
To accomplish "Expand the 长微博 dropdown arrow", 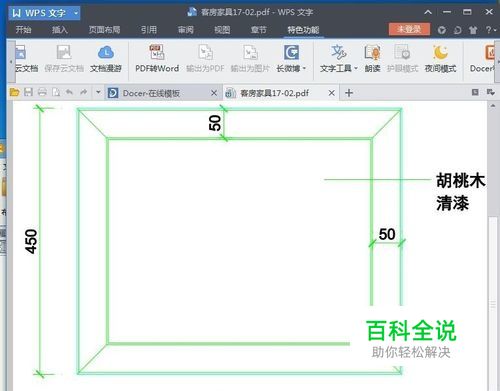I will [x=304, y=68].
